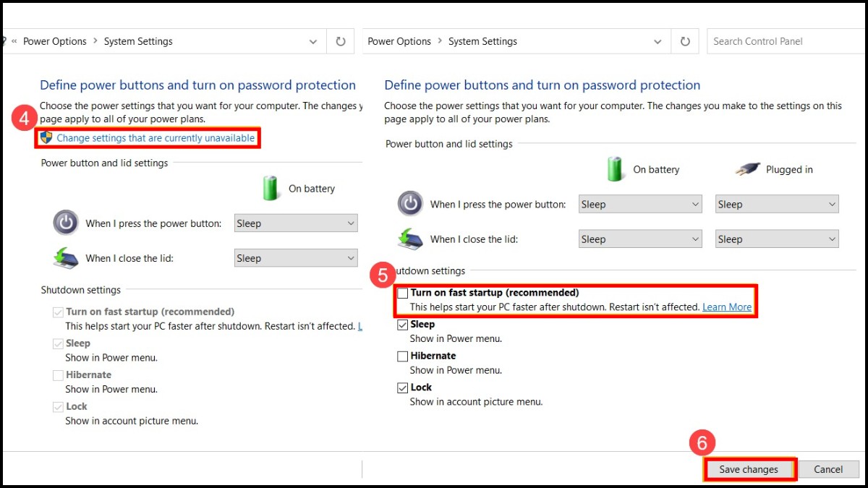Toggle the Hibernate checkbox in right panel
The image size is (868, 488).
(x=403, y=356)
